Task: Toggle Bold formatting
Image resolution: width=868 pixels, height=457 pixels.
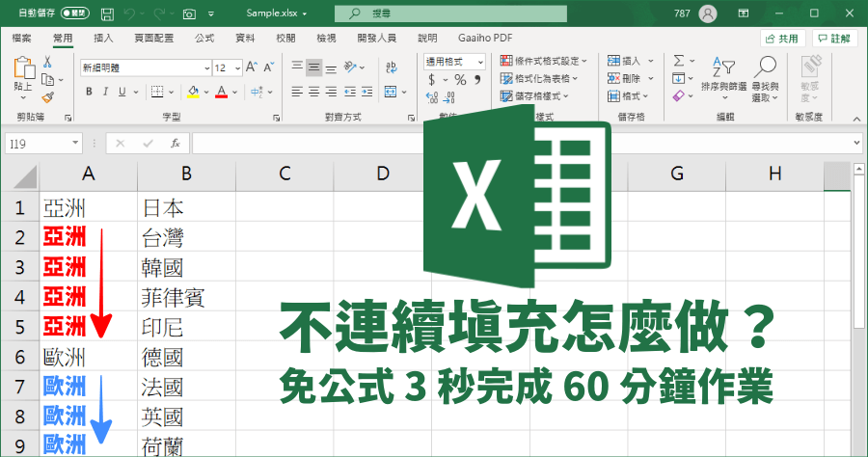Action: tap(89, 92)
